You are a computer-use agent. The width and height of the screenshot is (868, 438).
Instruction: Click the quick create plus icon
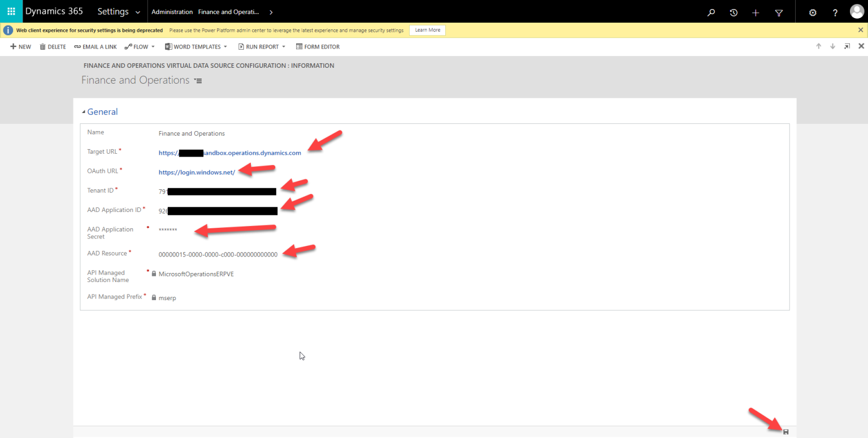click(x=756, y=12)
